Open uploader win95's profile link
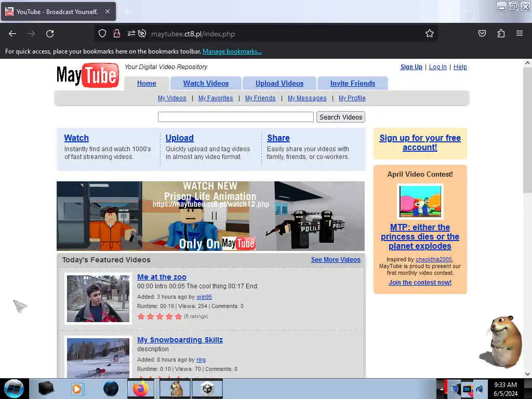The width and height of the screenshot is (532, 399). [x=204, y=297]
